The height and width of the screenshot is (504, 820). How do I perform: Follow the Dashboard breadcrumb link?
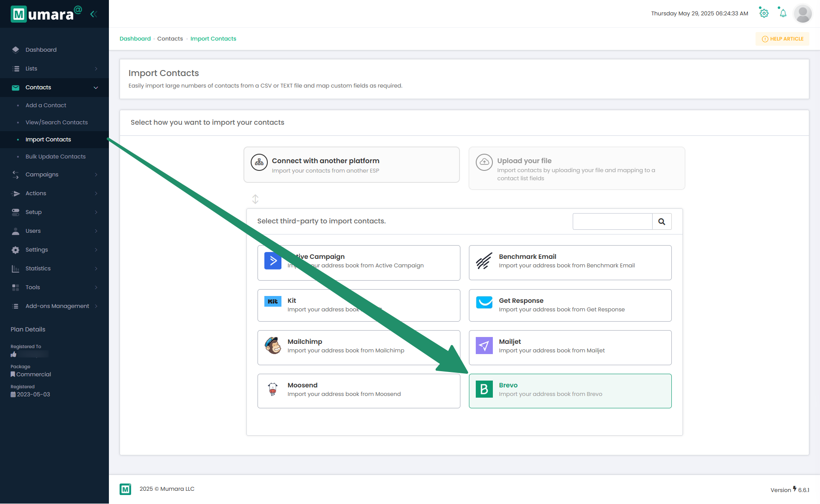click(x=135, y=39)
